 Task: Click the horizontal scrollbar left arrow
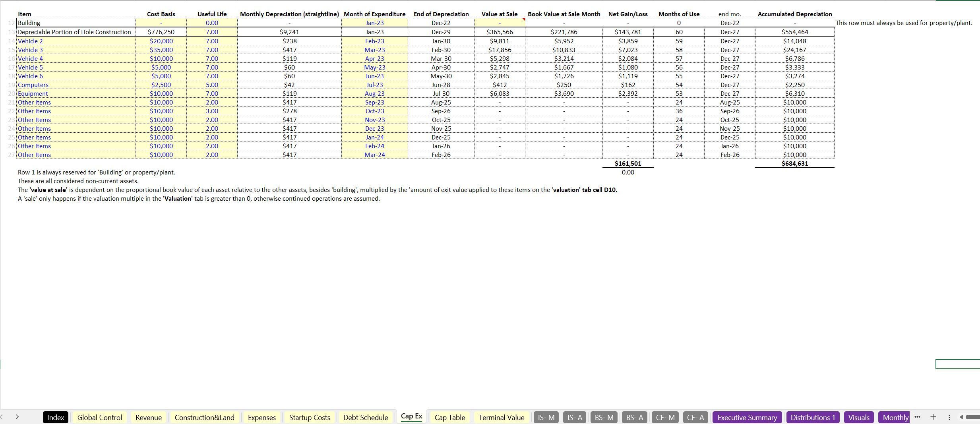point(961,417)
